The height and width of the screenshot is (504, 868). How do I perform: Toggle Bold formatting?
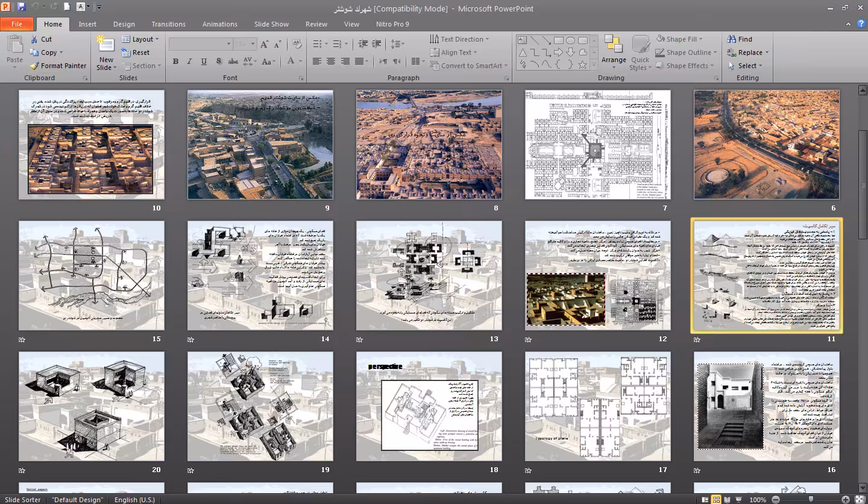click(x=175, y=61)
